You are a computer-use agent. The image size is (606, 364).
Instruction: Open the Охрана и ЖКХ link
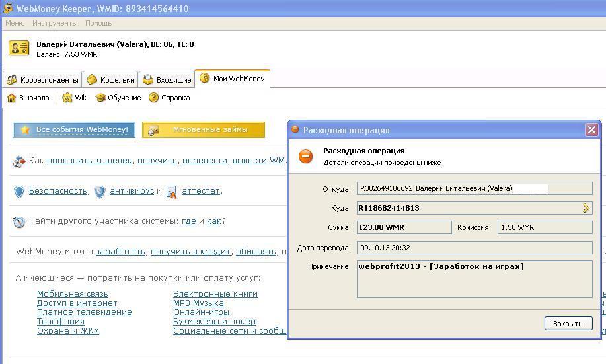click(68, 331)
